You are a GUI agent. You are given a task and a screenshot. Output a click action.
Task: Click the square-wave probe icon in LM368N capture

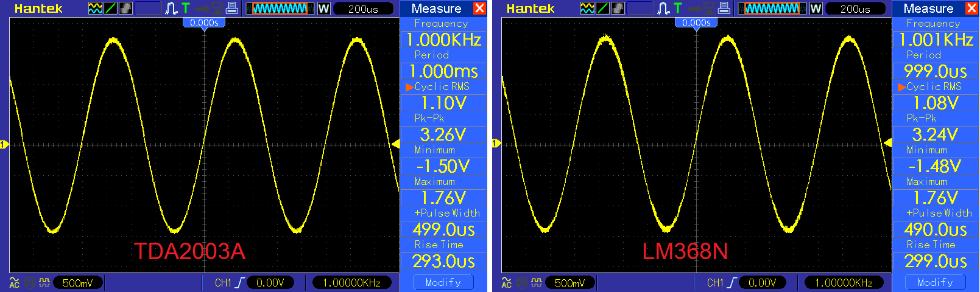537,282
